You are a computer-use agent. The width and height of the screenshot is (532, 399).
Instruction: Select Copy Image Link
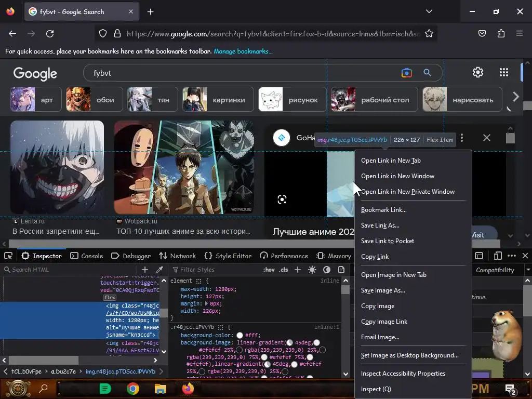point(413,322)
